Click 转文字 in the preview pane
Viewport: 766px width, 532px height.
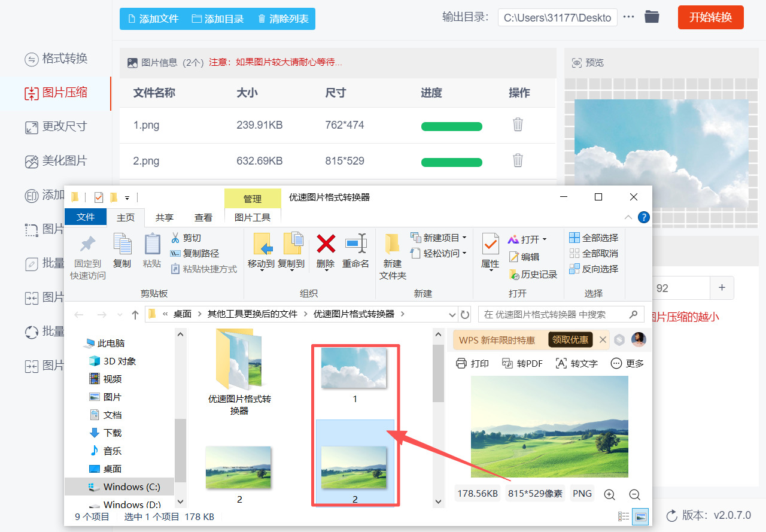click(577, 363)
